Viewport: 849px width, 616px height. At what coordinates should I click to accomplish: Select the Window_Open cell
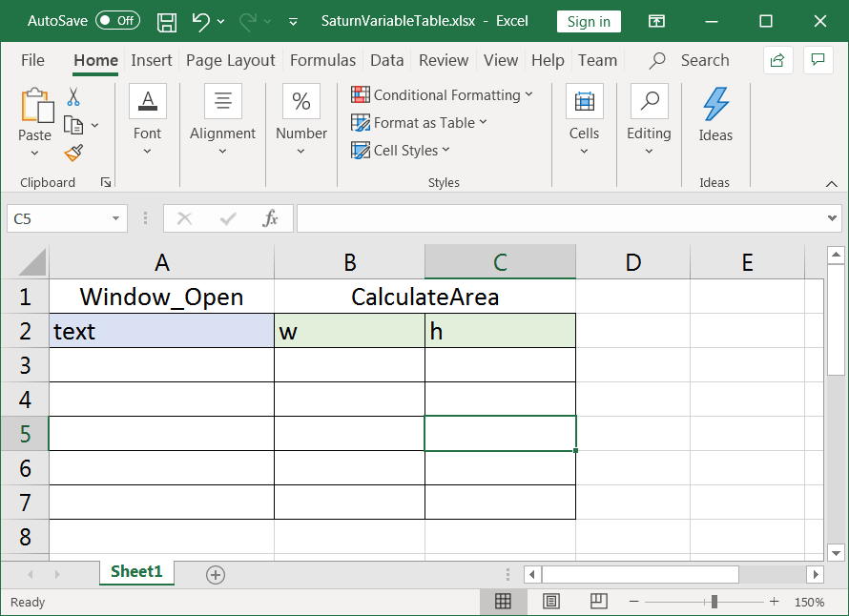coord(161,297)
